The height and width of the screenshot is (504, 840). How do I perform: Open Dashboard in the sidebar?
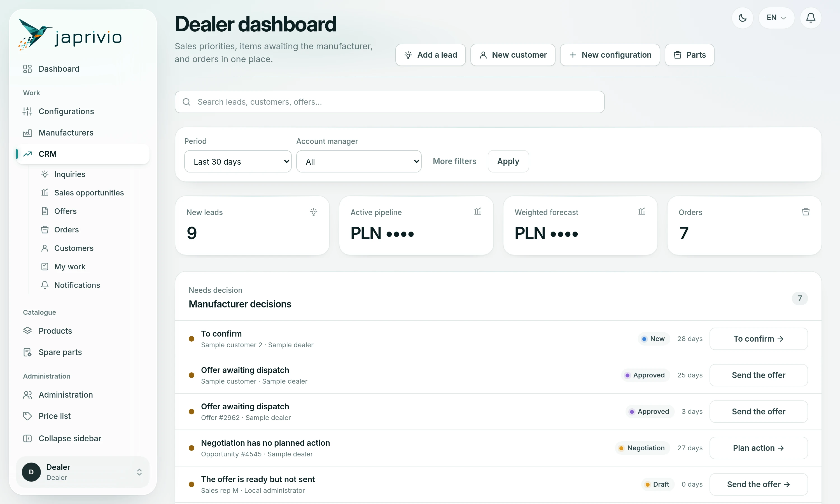coord(83,69)
